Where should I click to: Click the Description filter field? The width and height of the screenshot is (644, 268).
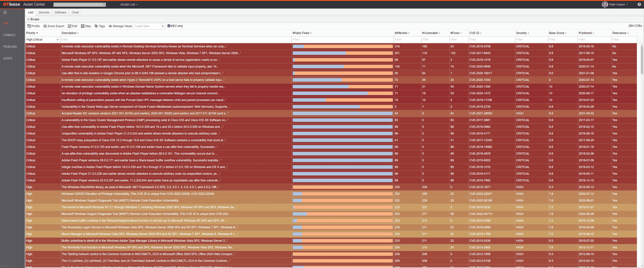coord(176,40)
